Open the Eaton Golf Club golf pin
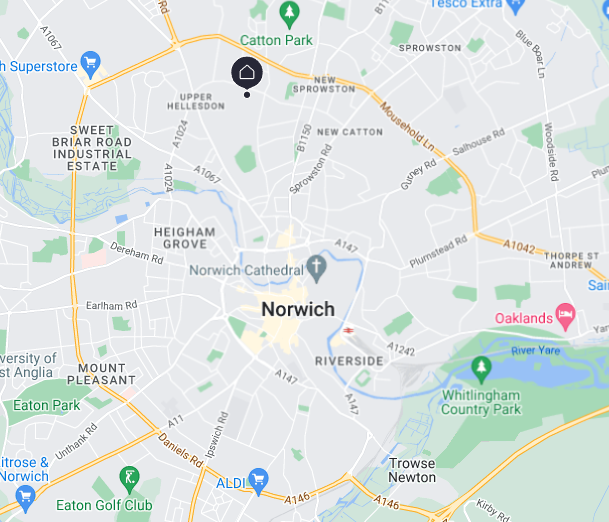Viewport: 609px width, 522px height. click(130, 480)
